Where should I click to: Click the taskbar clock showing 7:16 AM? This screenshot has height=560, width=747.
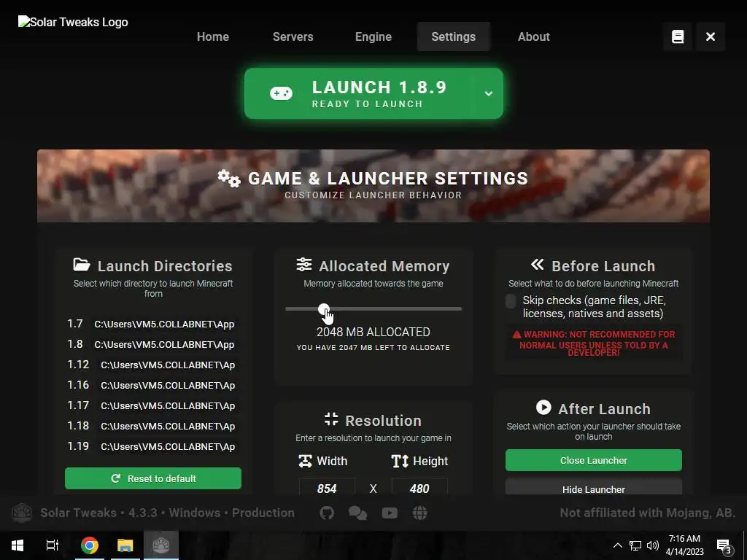click(684, 545)
